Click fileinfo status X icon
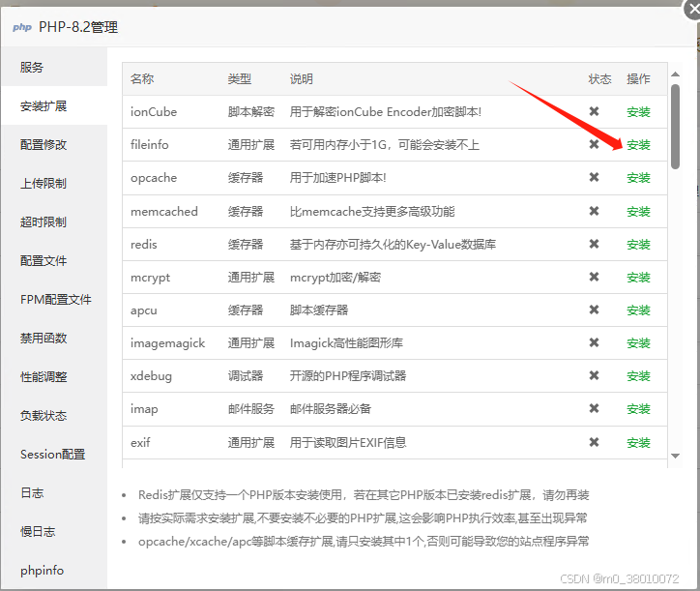The width and height of the screenshot is (700, 591). [x=594, y=144]
